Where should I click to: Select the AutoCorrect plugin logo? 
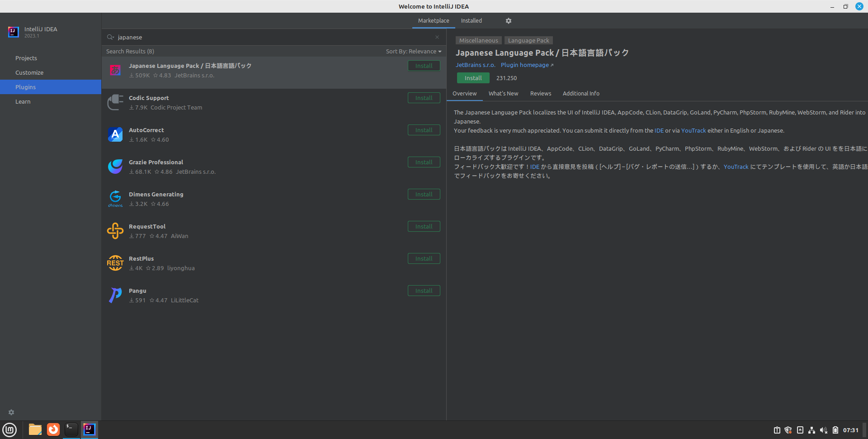coord(115,134)
